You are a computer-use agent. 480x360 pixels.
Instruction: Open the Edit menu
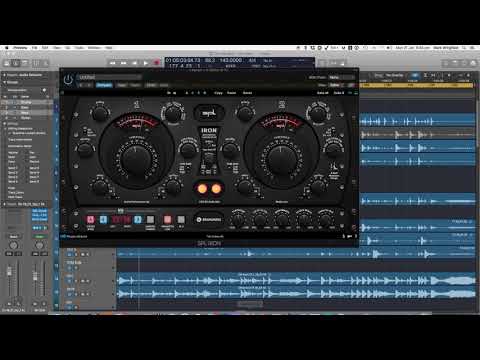(45, 48)
